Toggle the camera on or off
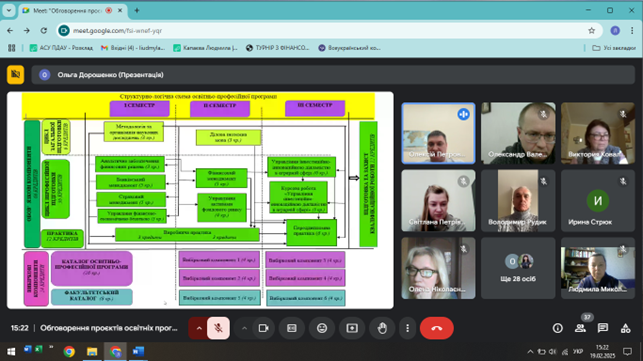This screenshot has width=643, height=361. pyautogui.click(x=264, y=328)
